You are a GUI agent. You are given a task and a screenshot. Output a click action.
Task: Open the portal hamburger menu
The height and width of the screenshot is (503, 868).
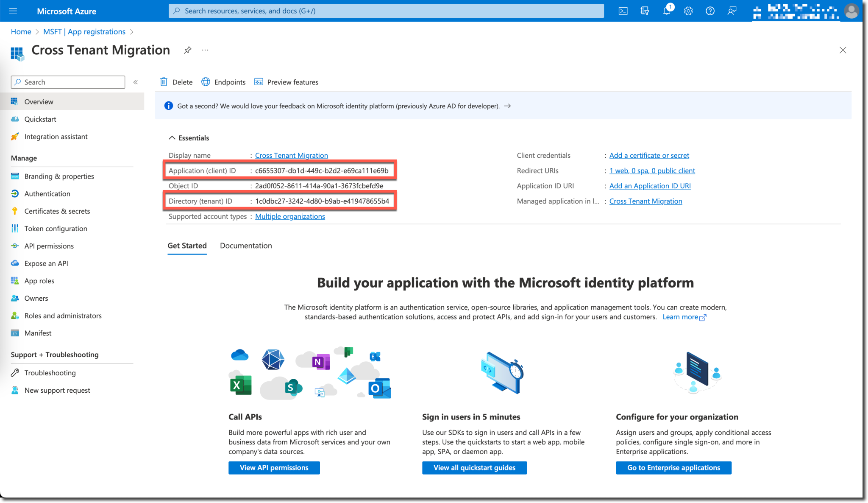point(13,11)
